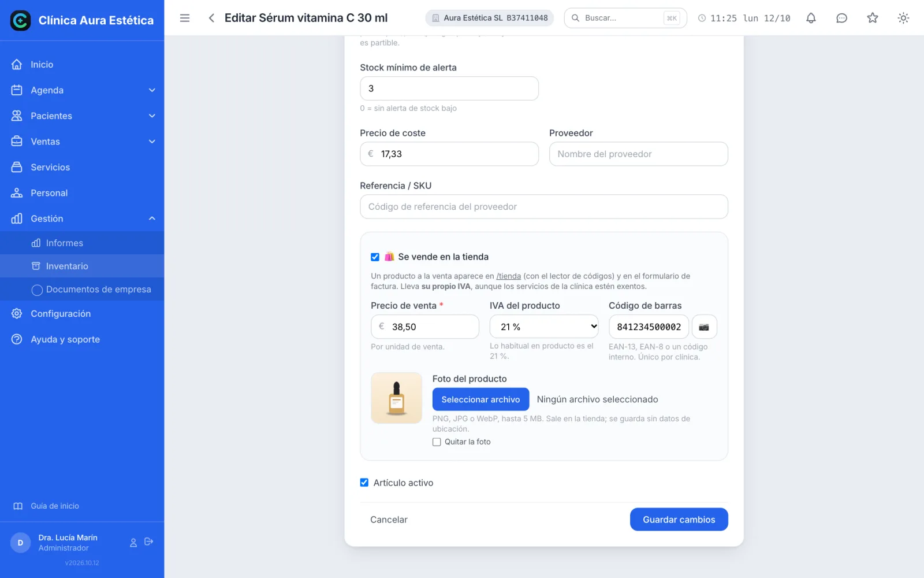Scan barcode with the camera icon
The width and height of the screenshot is (924, 578).
point(704,327)
